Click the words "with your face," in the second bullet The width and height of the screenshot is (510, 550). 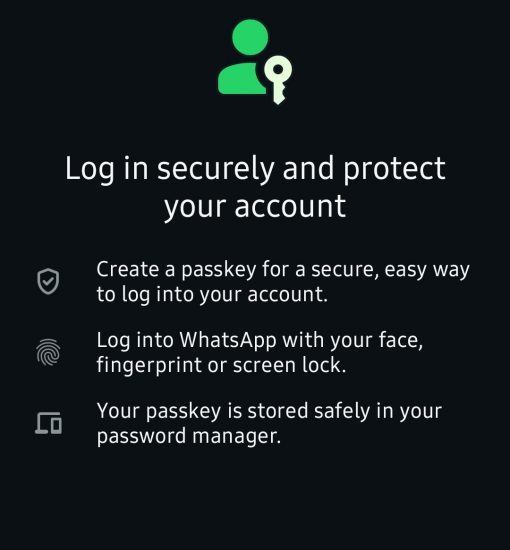click(353, 340)
